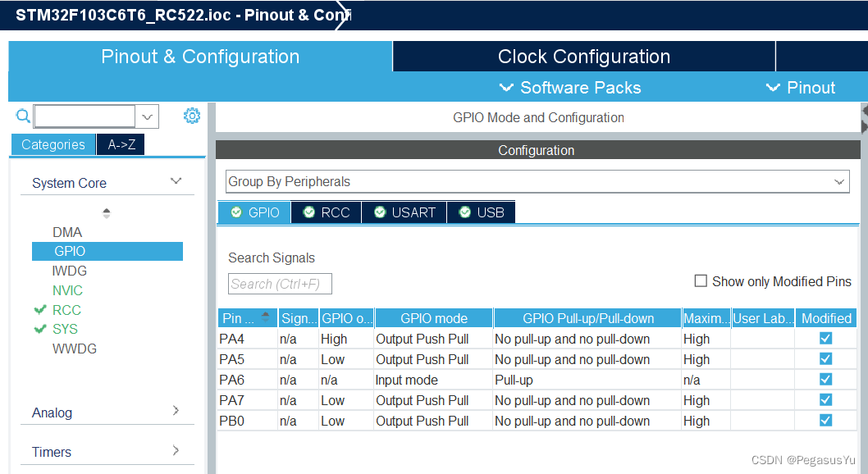Open the settings gear icon
868x474 pixels.
[192, 116]
